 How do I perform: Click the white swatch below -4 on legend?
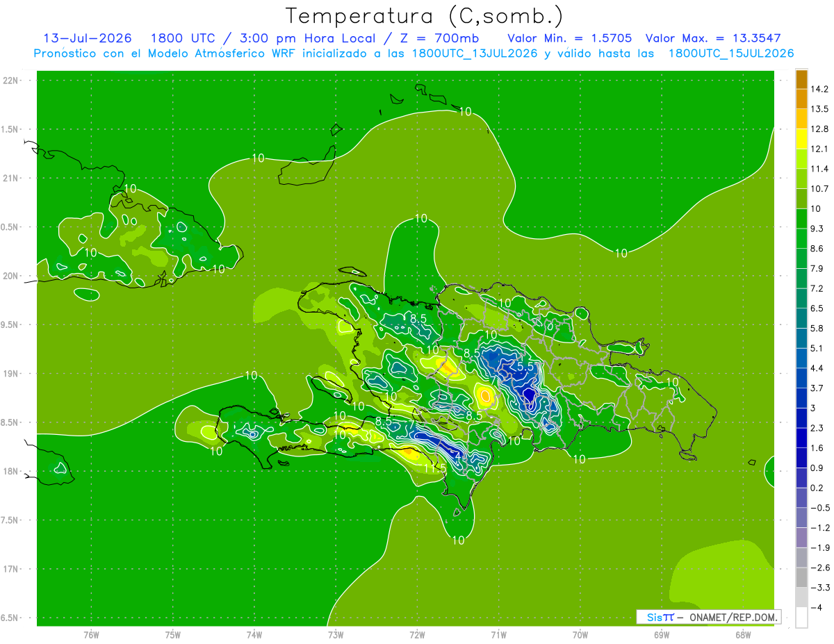tap(801, 618)
